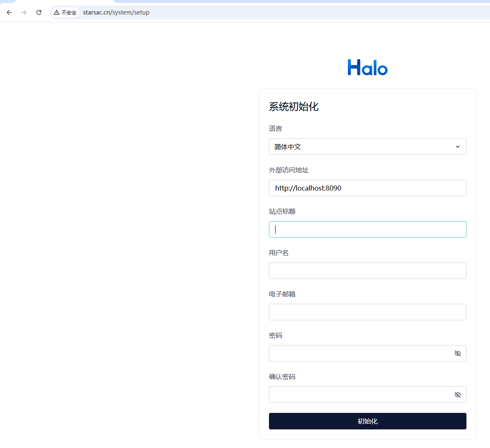Focus the 站点标题 input field
Screen dimensions: 490x448
367,229
